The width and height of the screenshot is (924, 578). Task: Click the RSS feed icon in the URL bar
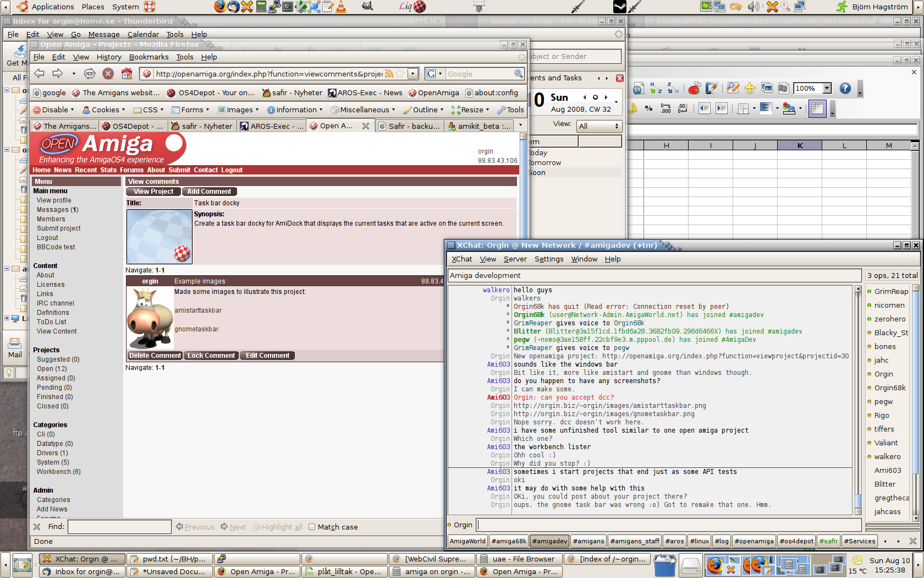(389, 74)
